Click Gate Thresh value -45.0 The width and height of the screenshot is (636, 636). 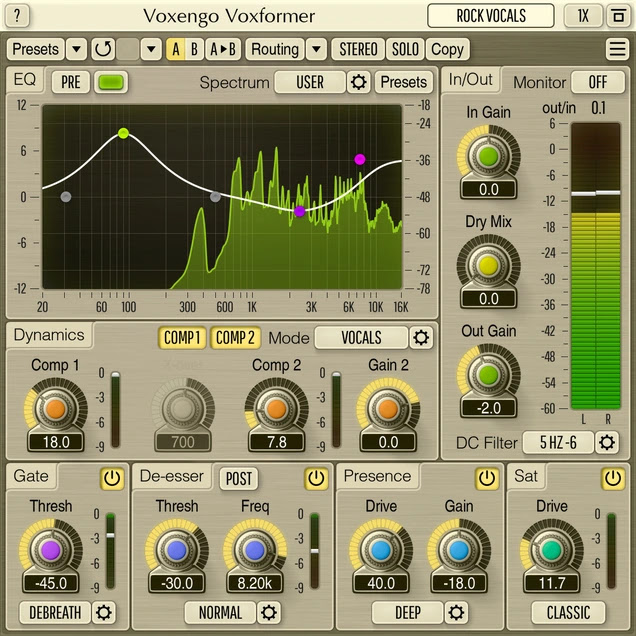point(51,583)
